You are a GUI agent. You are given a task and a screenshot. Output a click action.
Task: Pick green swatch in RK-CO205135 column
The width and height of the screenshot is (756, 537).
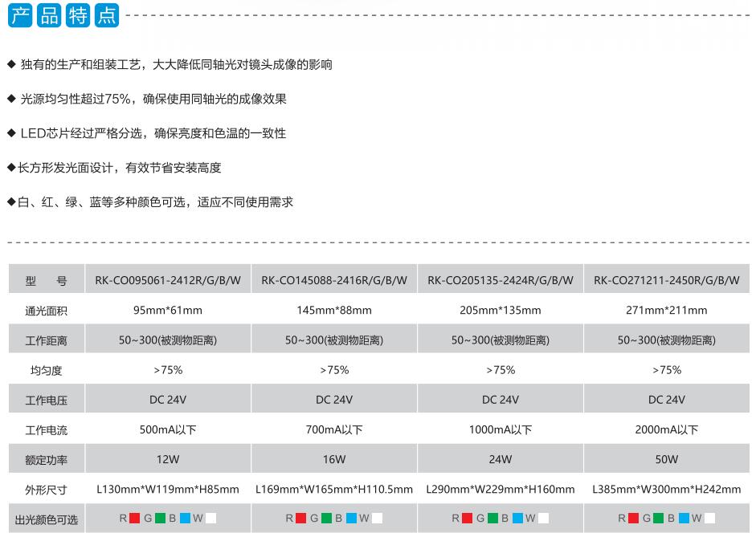(x=492, y=519)
